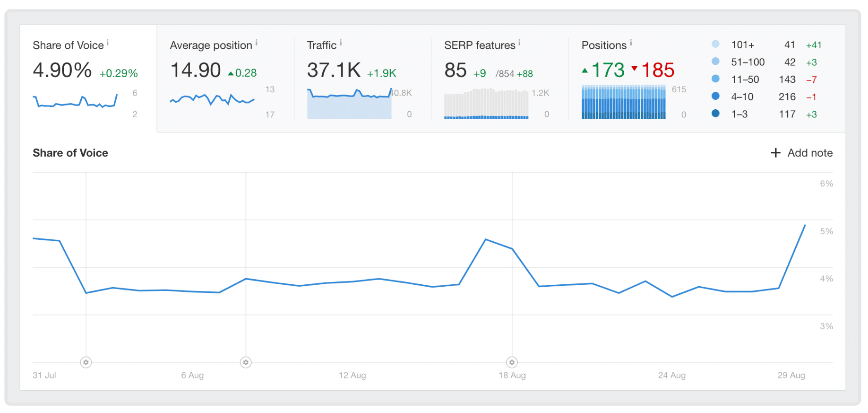This screenshot has width=868, height=413.
Task: Open the gear note marker near 31 Jul
Action: [x=86, y=362]
